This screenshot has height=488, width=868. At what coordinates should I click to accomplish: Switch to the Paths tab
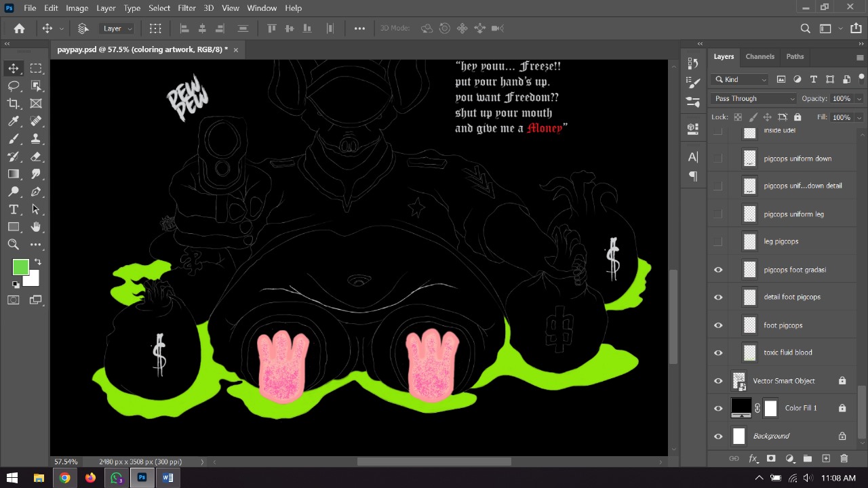coord(795,57)
